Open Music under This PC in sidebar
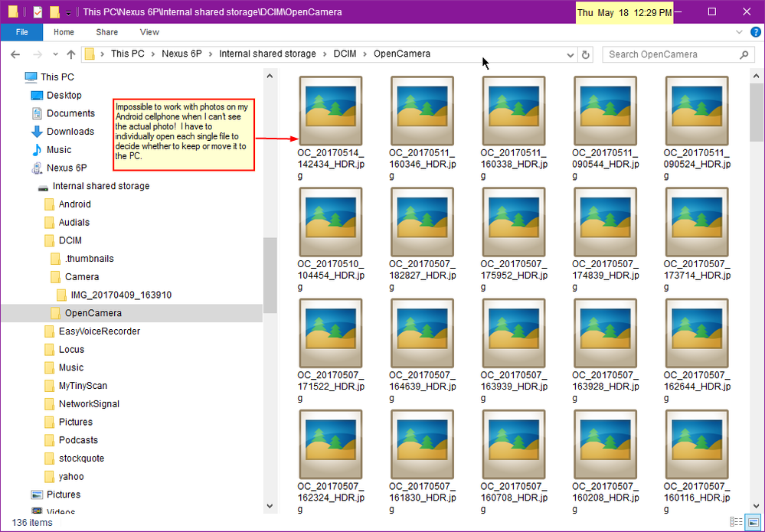Screen dimensions: 765x532 (x=59, y=150)
